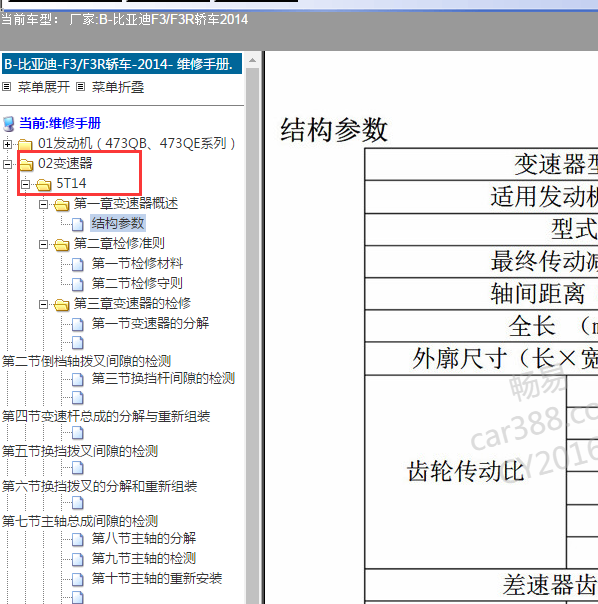Click page icon above 第六节换挡拨叉的分解和重新组装

(x=78, y=468)
